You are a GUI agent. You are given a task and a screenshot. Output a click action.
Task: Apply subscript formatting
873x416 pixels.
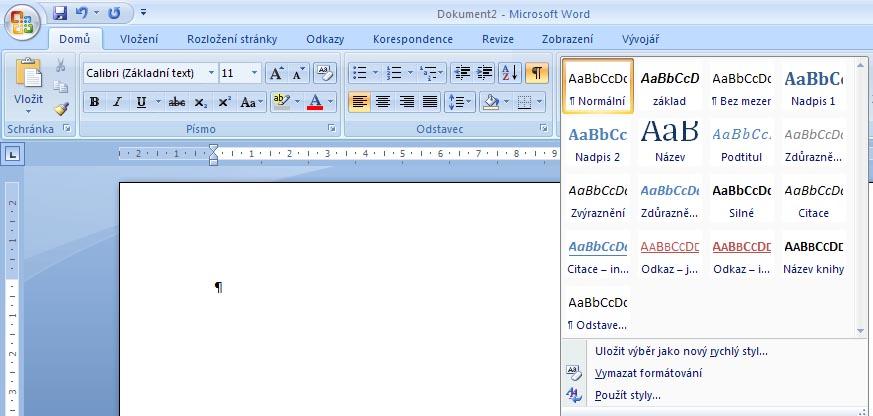(x=200, y=102)
